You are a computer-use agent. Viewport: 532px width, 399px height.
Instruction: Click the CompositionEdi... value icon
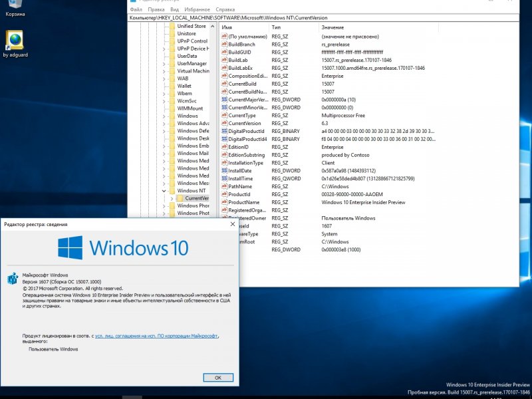224,76
